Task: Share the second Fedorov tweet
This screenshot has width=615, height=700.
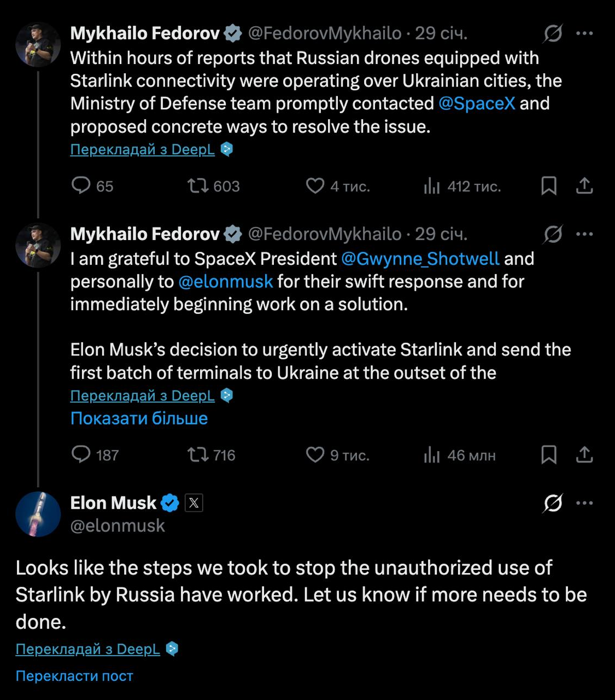Action: pos(584,454)
